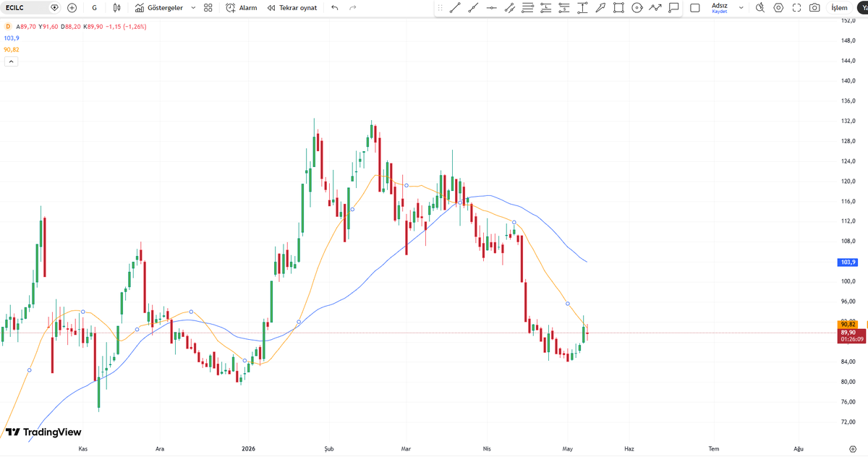Click the Kas label on time axis

click(x=83, y=448)
